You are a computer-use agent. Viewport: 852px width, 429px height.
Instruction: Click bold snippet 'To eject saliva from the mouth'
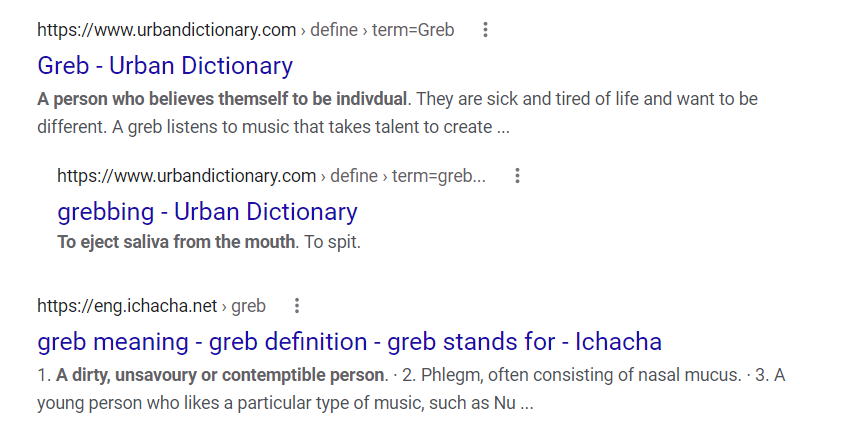click(x=176, y=242)
